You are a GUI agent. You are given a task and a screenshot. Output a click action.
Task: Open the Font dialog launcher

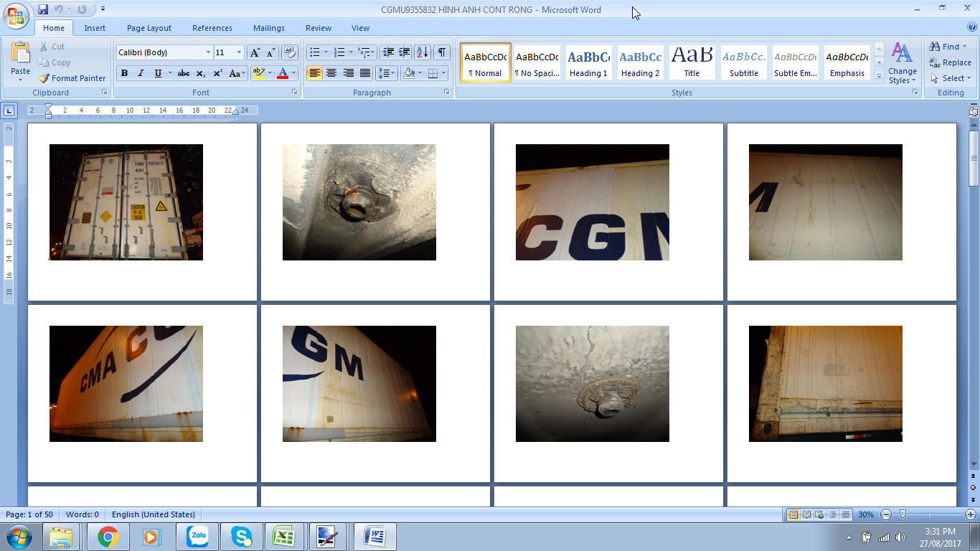point(294,93)
